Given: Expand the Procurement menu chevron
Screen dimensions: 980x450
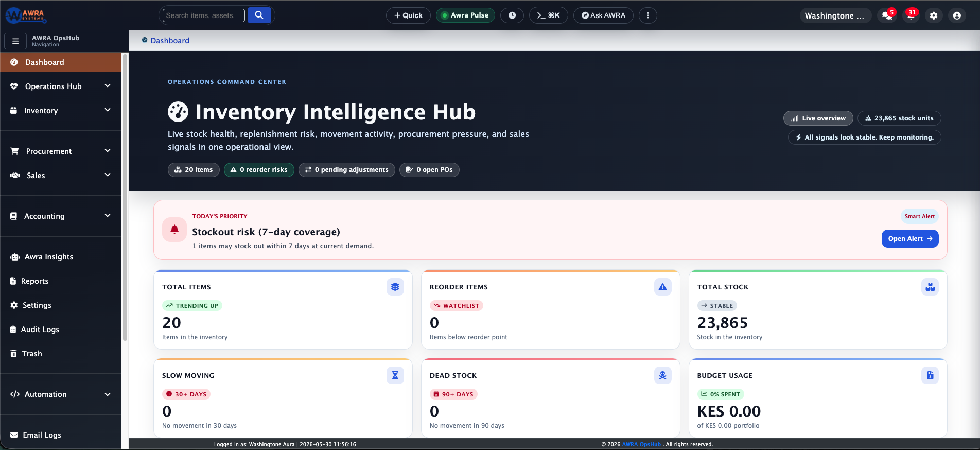Looking at the screenshot, I should coord(108,151).
